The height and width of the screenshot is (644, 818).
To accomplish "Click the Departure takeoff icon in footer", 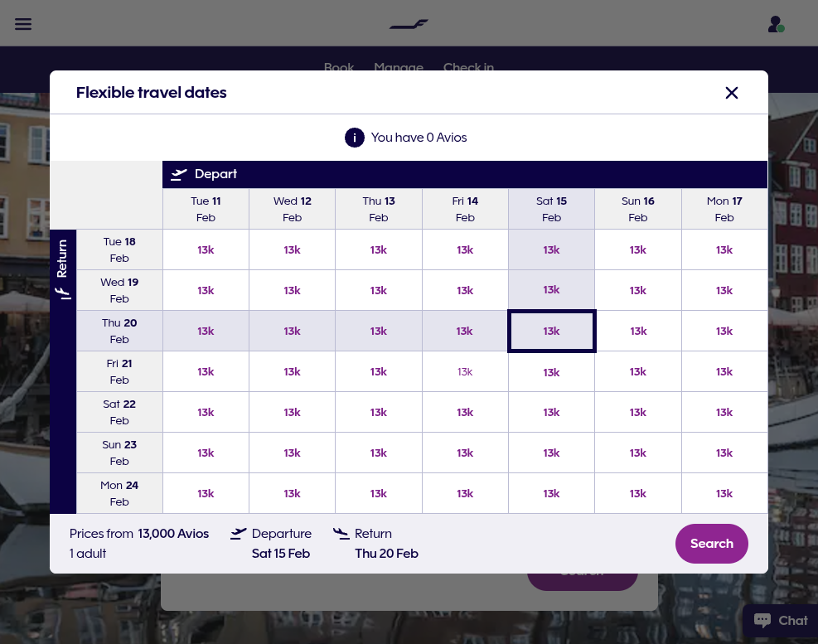I will pos(239,534).
